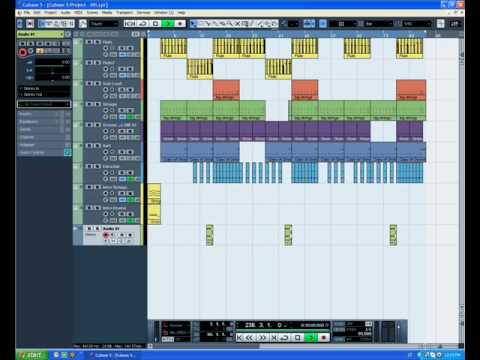Click transport panel green Play button
This screenshot has width=480, height=360.
[x=311, y=338]
